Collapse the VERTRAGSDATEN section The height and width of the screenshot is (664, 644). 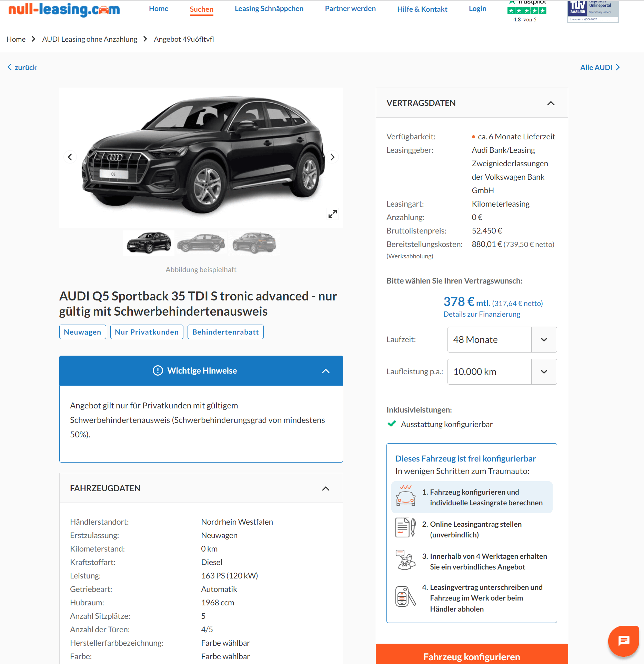click(551, 103)
